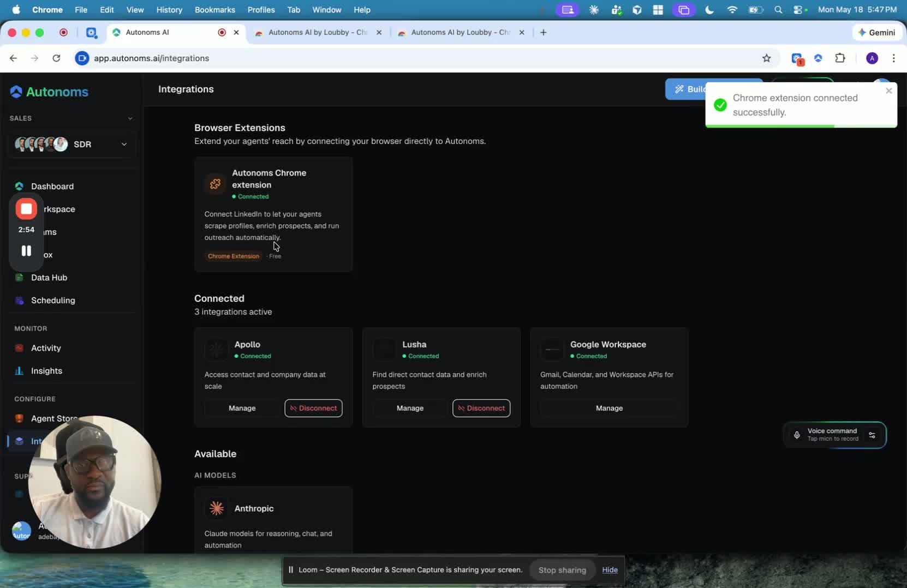
Task: Click the Autonoms logo in the sidebar
Action: [49, 92]
